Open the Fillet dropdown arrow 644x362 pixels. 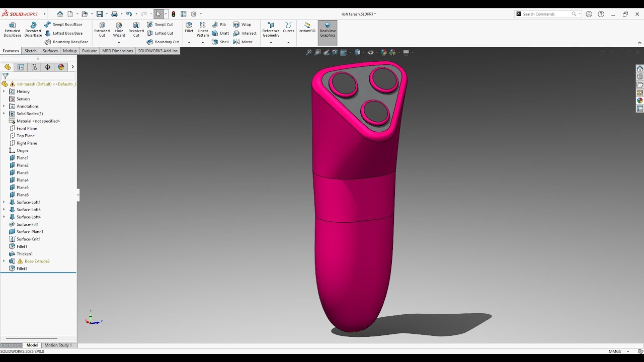pyautogui.click(x=189, y=42)
